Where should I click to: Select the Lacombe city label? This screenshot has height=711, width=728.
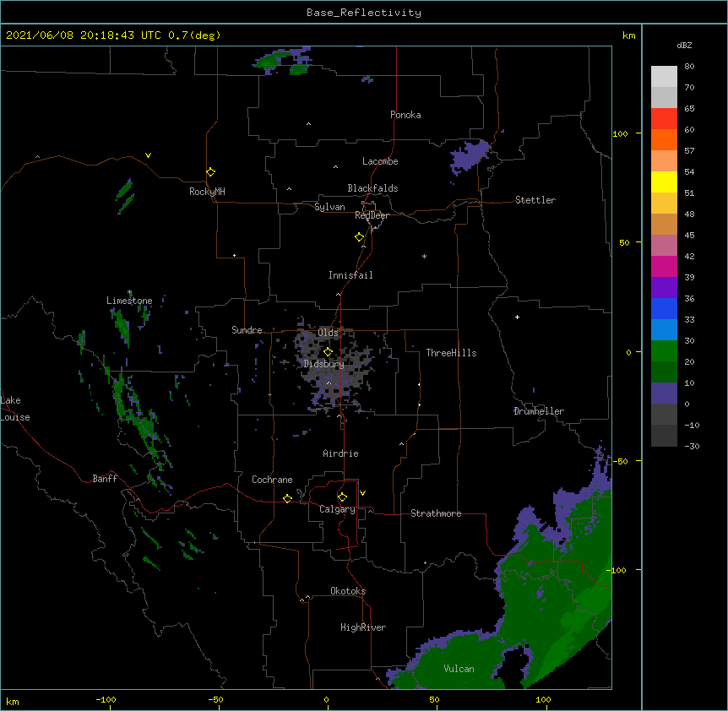pos(380,161)
